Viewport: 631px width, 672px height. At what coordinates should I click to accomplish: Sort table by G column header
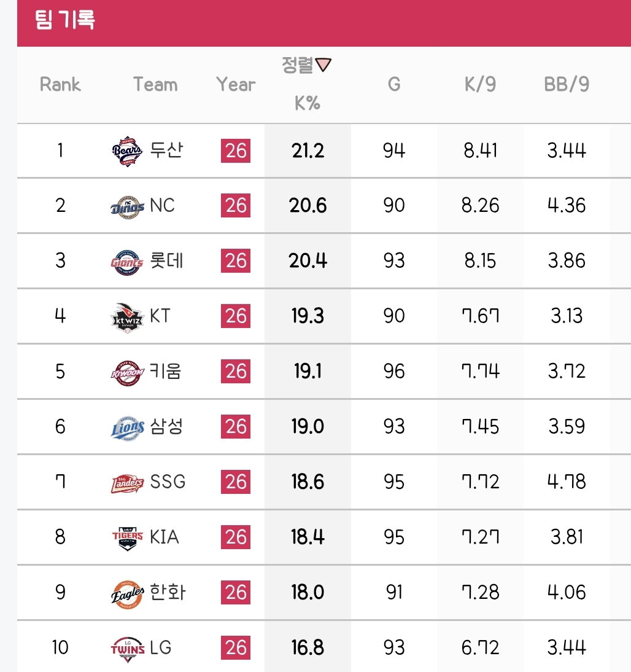pyautogui.click(x=393, y=84)
